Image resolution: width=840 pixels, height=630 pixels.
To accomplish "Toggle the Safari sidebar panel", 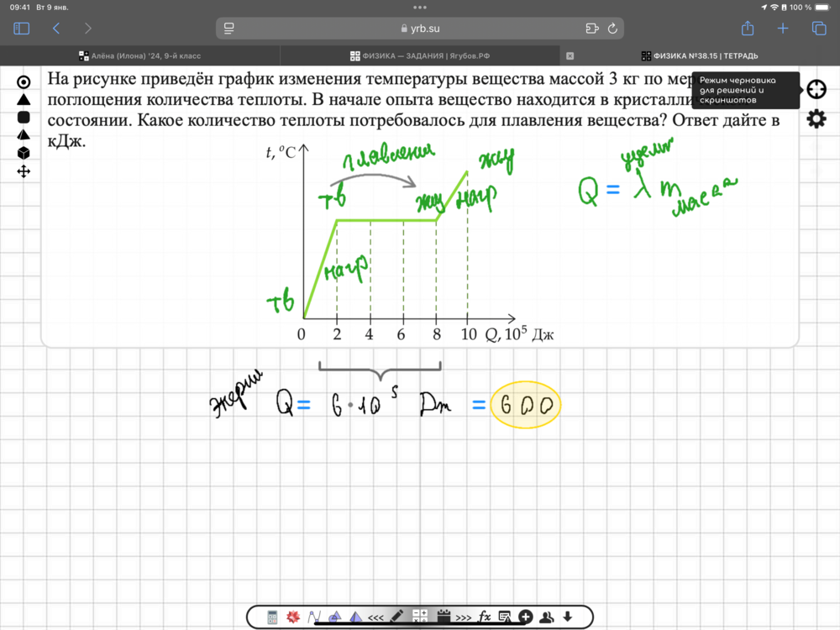I will 22,29.
